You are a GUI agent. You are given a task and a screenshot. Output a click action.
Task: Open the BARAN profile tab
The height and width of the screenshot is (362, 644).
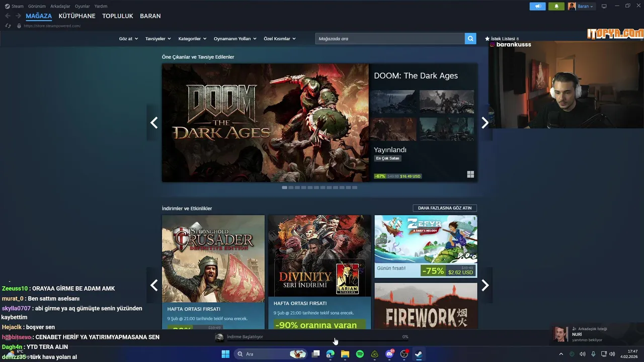pyautogui.click(x=150, y=16)
